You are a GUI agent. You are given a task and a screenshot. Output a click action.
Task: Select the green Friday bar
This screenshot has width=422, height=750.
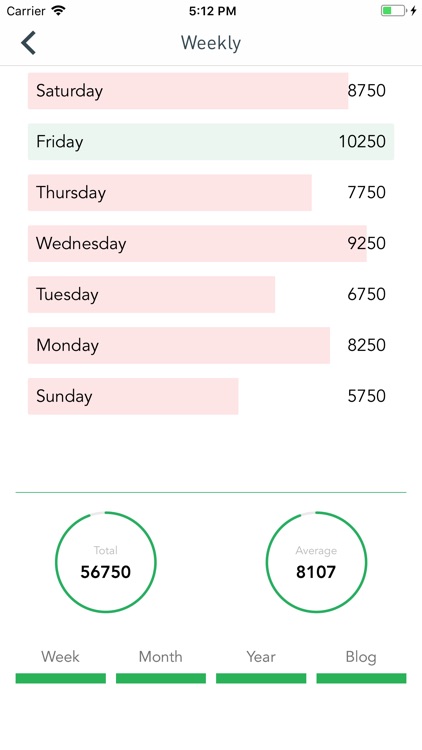click(211, 142)
